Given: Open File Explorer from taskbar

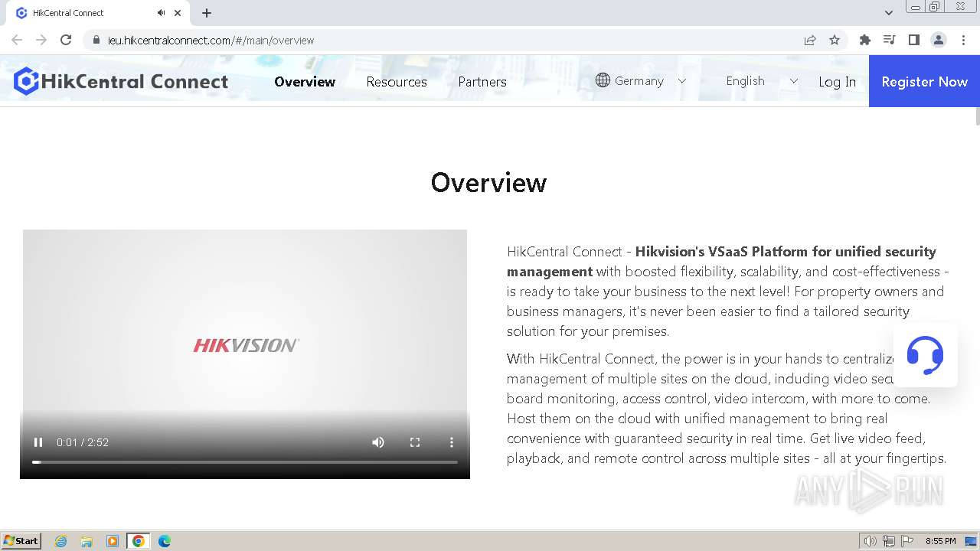Looking at the screenshot, I should 87,541.
